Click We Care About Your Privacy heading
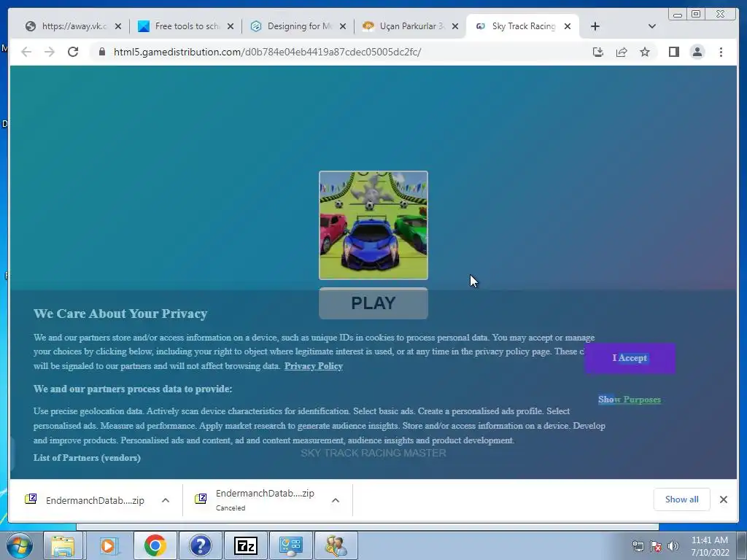 pyautogui.click(x=120, y=314)
